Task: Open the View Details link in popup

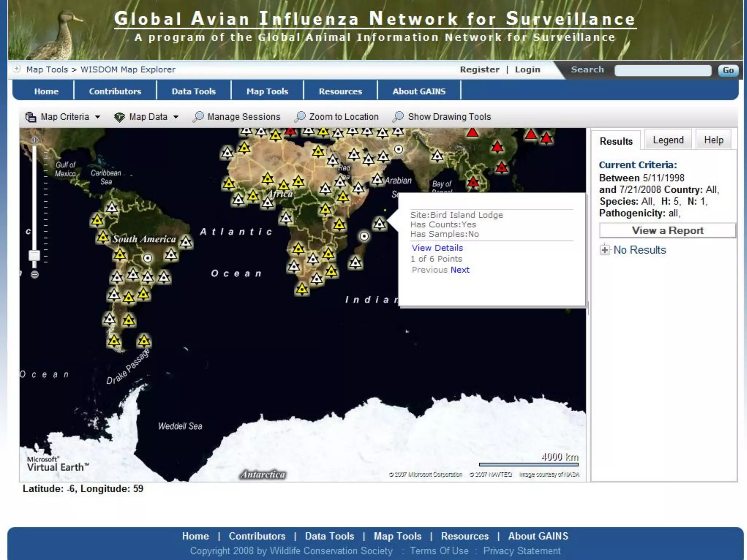Action: [x=437, y=248]
